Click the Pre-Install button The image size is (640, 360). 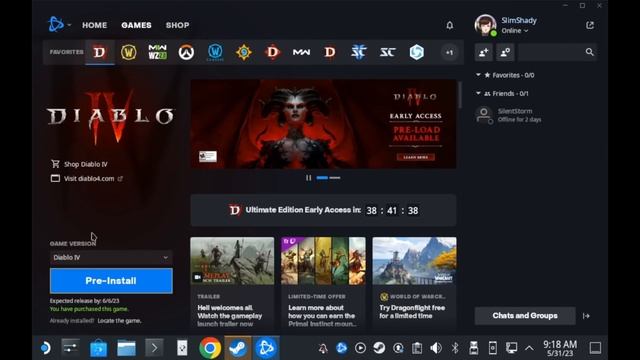point(111,281)
